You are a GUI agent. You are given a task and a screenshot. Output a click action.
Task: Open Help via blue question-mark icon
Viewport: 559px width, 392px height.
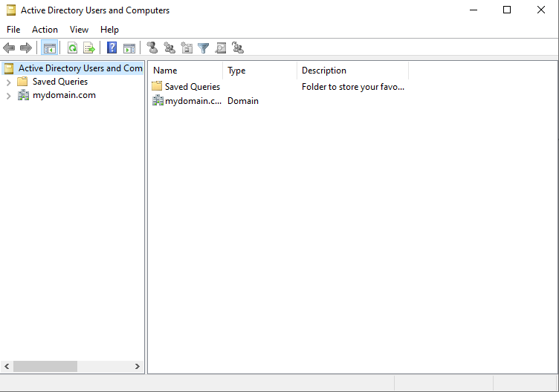[112, 48]
